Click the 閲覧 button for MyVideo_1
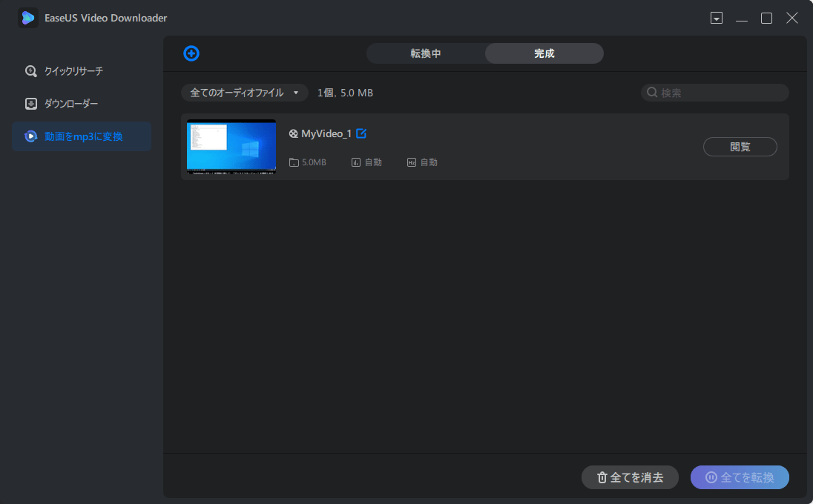 [x=740, y=146]
